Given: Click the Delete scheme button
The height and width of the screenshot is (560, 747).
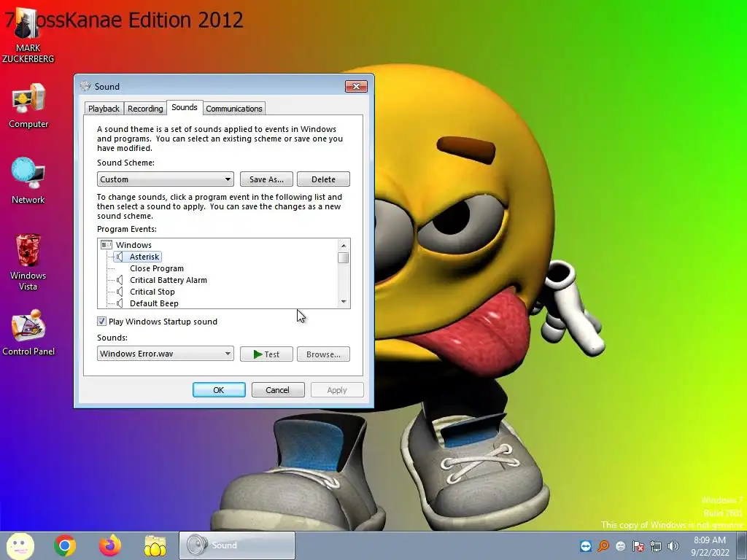Looking at the screenshot, I should [323, 179].
